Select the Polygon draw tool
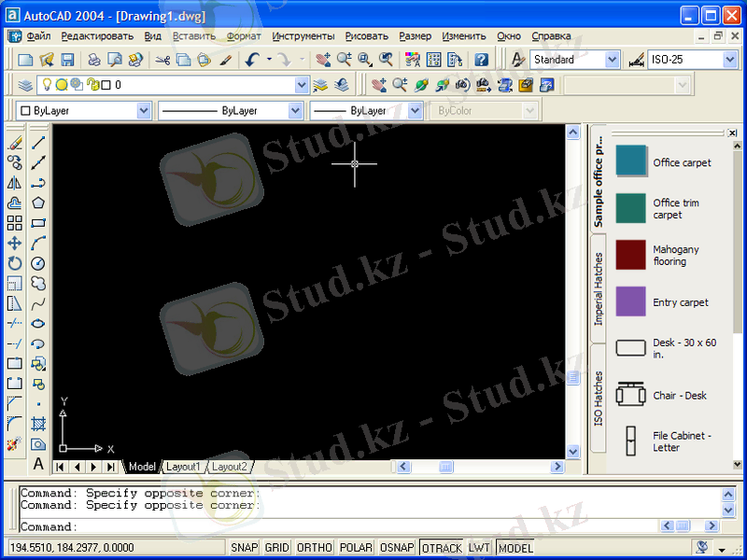The image size is (747, 560). tap(38, 203)
